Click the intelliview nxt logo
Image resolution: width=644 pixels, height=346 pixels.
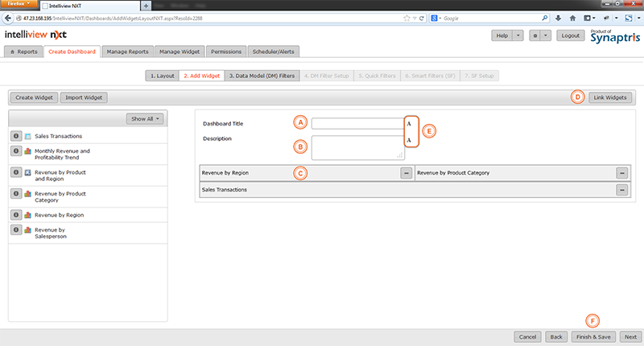click(35, 35)
